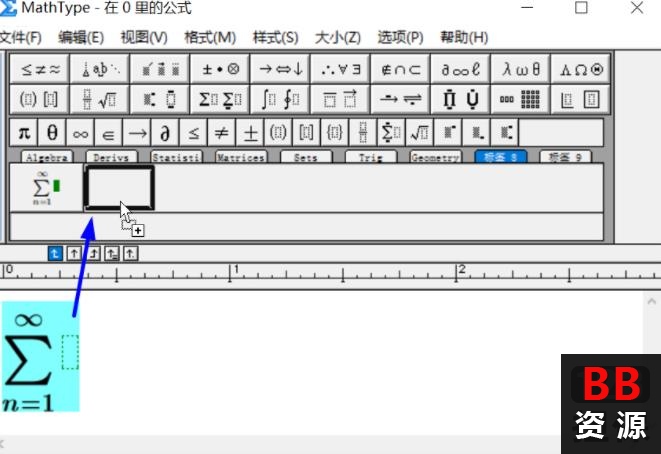Insert subscript template from the small bar
Viewport: 661px width, 454px height.
pyautogui.click(x=476, y=133)
